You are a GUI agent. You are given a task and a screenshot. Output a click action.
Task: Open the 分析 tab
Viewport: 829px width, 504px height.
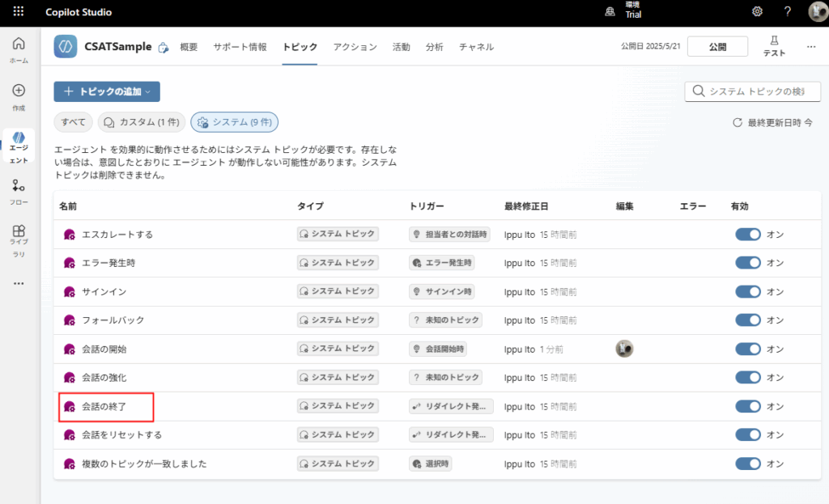(x=435, y=47)
